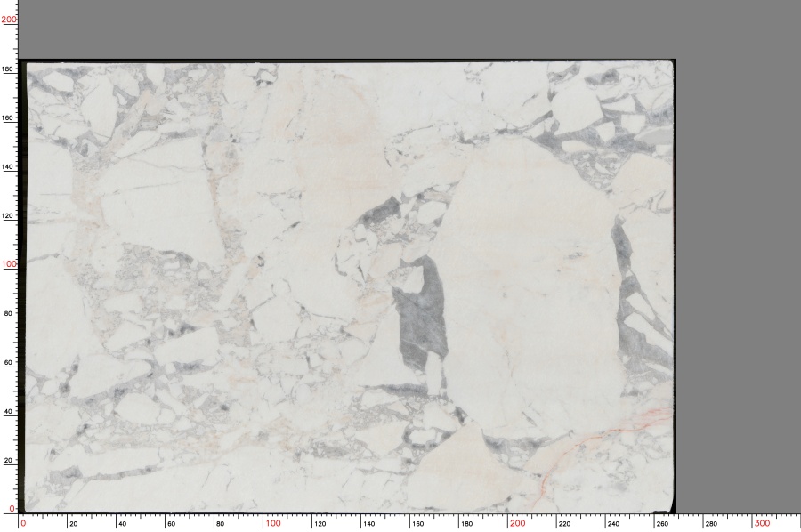This screenshot has height=532, width=801.
Task: Click the 60 label on the horizontal ruler
Action: click(x=171, y=524)
